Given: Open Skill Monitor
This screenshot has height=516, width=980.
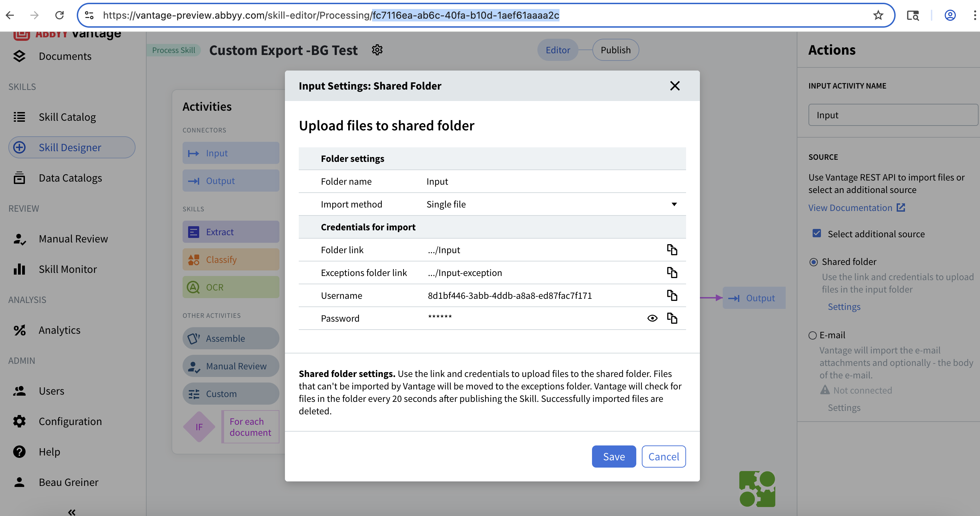Looking at the screenshot, I should (68, 269).
